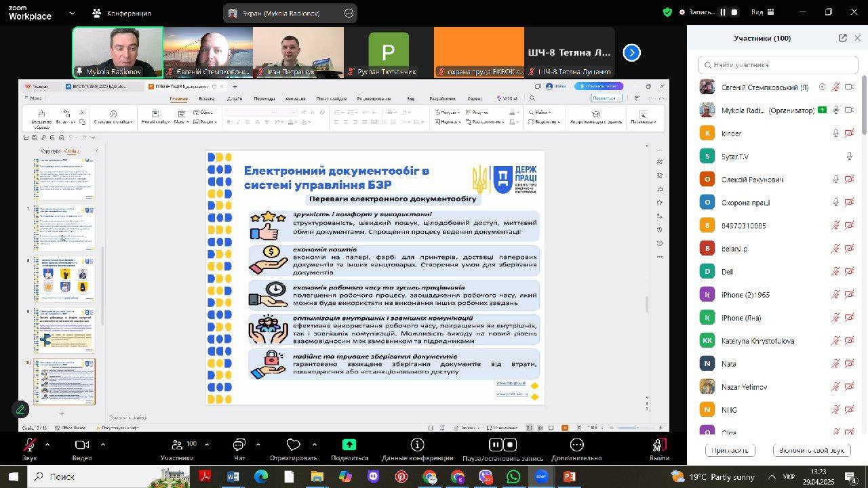Open WhatsApp from taskbar
Screen dimensions: 868x488
click(513, 476)
